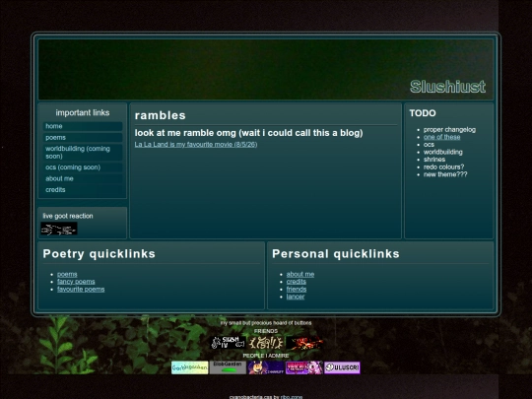Image resolution: width=532 pixels, height=399 pixels.
Task: Open the SLUSH IV friend button
Action: (x=228, y=343)
